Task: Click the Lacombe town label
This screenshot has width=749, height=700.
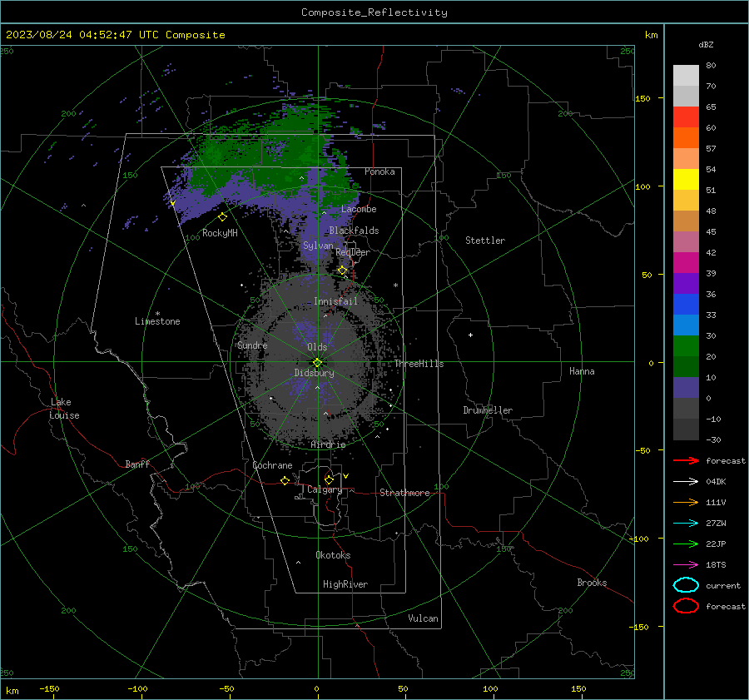Action: coord(359,209)
